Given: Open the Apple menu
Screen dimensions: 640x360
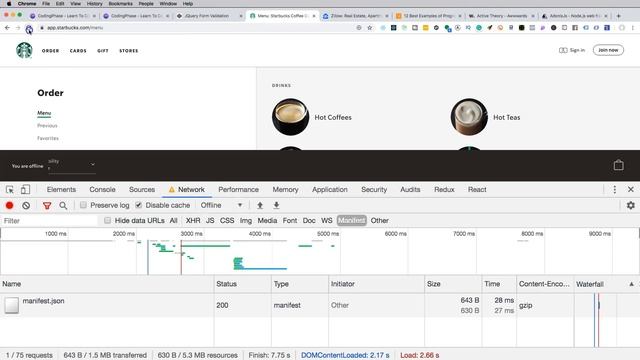Looking at the screenshot, I should pyautogui.click(x=9, y=3).
